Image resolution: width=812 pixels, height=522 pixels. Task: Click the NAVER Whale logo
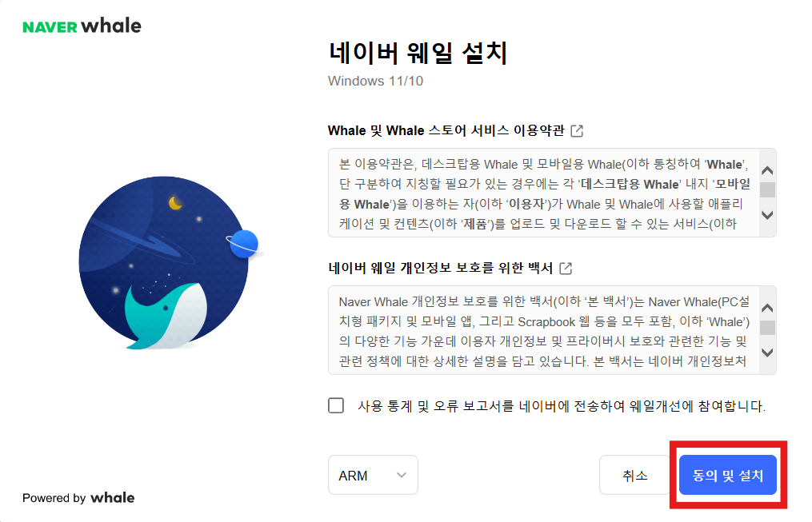[x=81, y=25]
